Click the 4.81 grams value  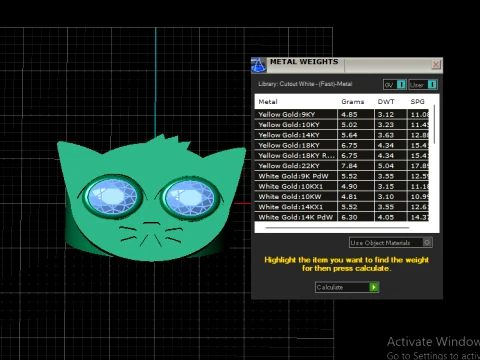click(x=349, y=197)
